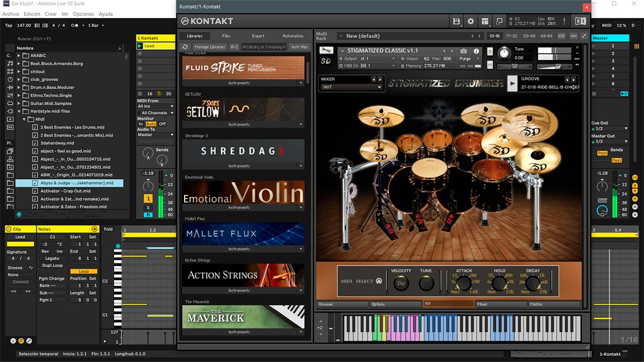This screenshot has width=644, height=362.
Task: Toggle Fold in the MIDI note editor
Action: point(108,230)
